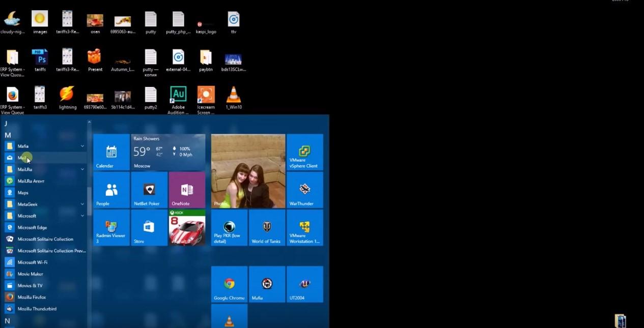This screenshot has width=644, height=328.
Task: Open the Store tile
Action: (149, 227)
